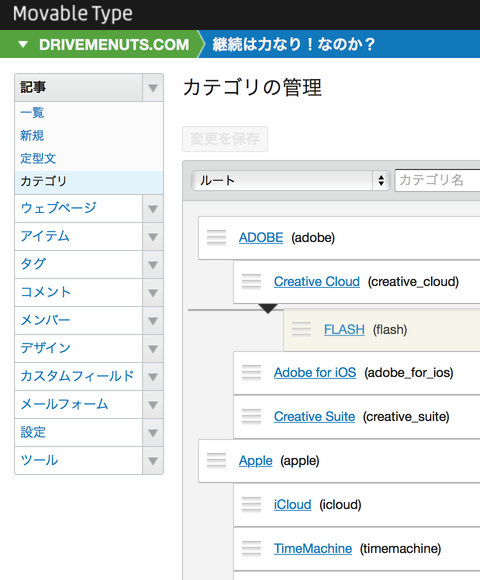Viewport: 480px width, 580px height.
Task: Open the メンバー menu section
Action: (x=78, y=320)
